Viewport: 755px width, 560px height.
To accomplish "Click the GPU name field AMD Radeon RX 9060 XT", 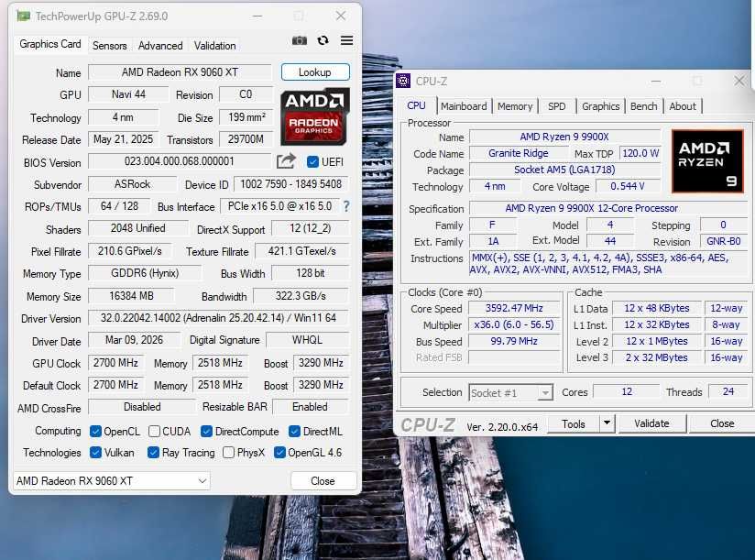I will (x=181, y=72).
